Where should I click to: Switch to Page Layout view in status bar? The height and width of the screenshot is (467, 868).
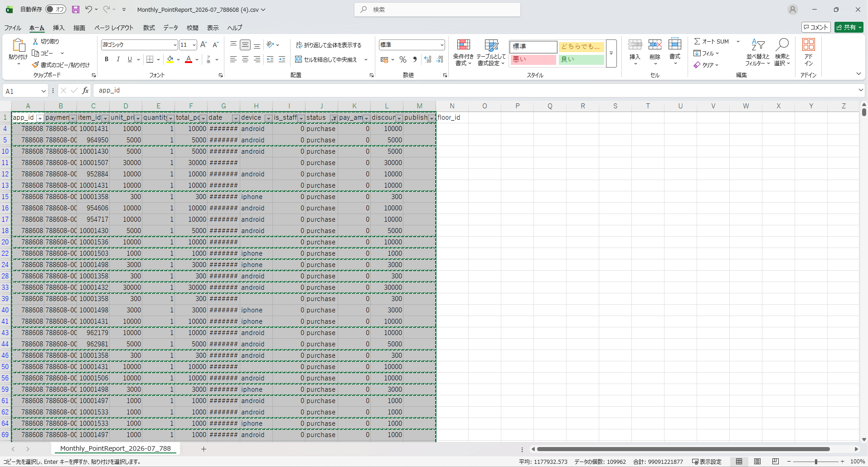757,462
